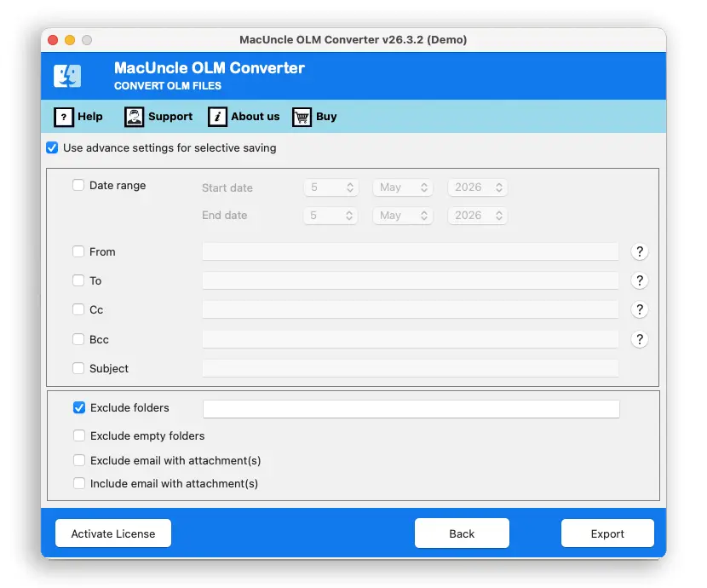
Task: Open the Start date month dropdown
Action: pyautogui.click(x=403, y=187)
